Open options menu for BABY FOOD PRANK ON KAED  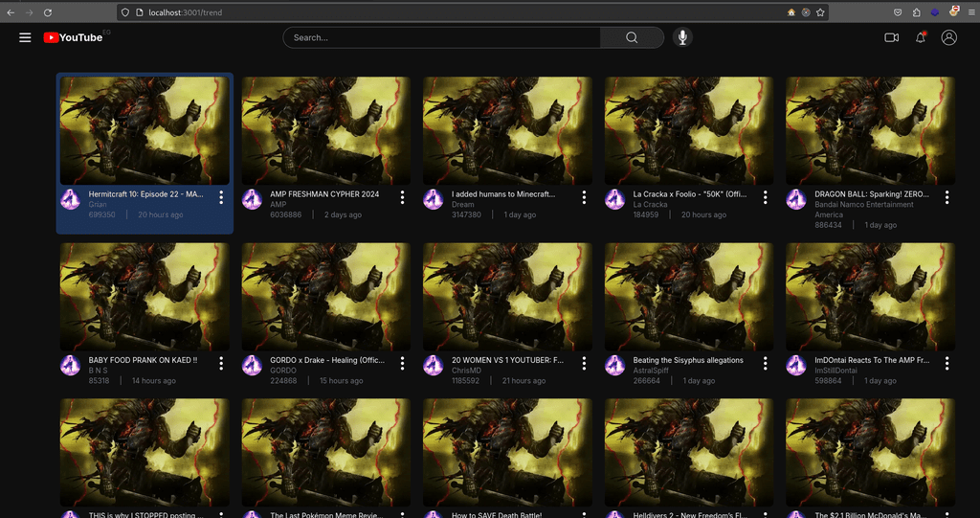point(221,364)
